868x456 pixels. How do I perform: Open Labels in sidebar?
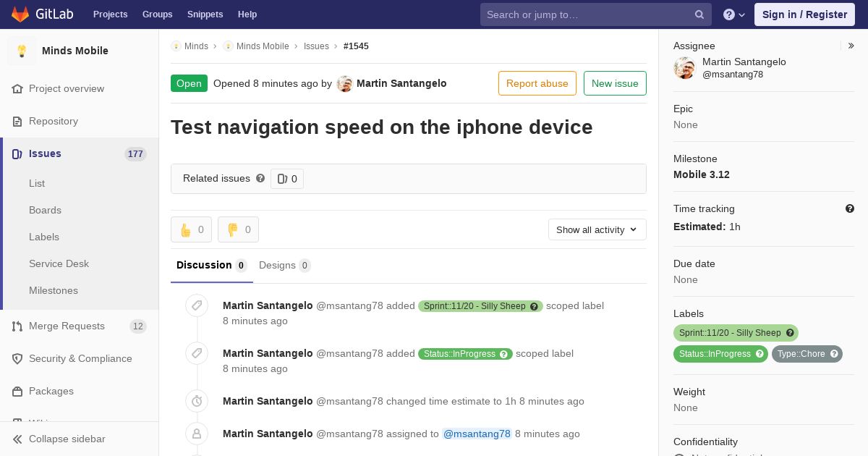(x=44, y=237)
